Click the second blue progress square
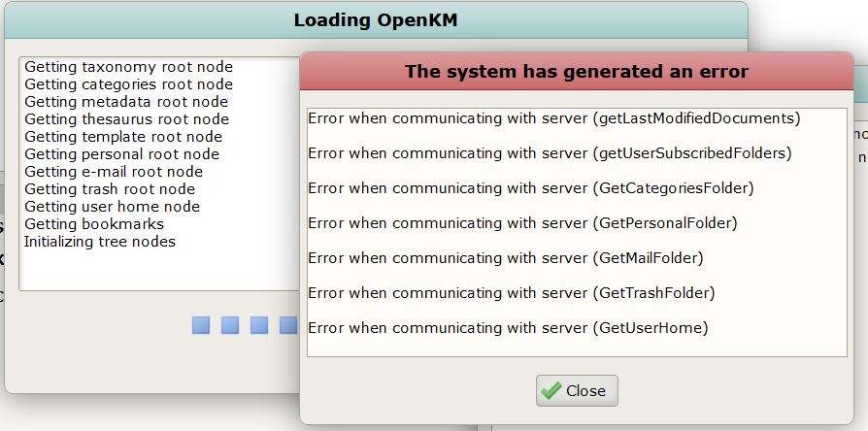The height and width of the screenshot is (431, 868). coord(230,325)
